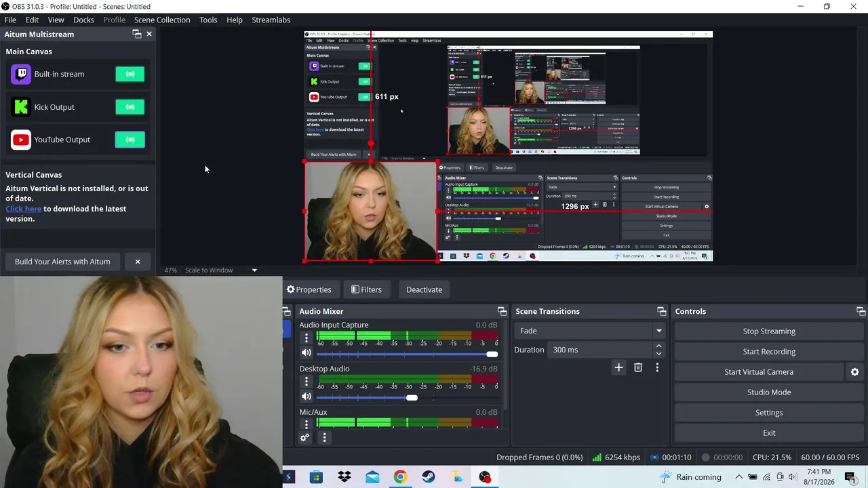868x488 pixels.
Task: Open Desktop Audio options menu
Action: (x=307, y=381)
